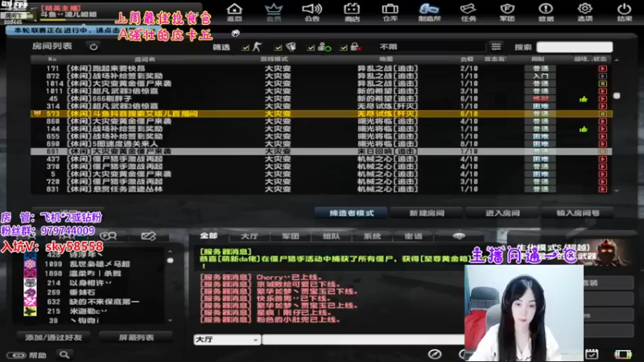Click the room list scroll-down arrow

tap(617, 191)
